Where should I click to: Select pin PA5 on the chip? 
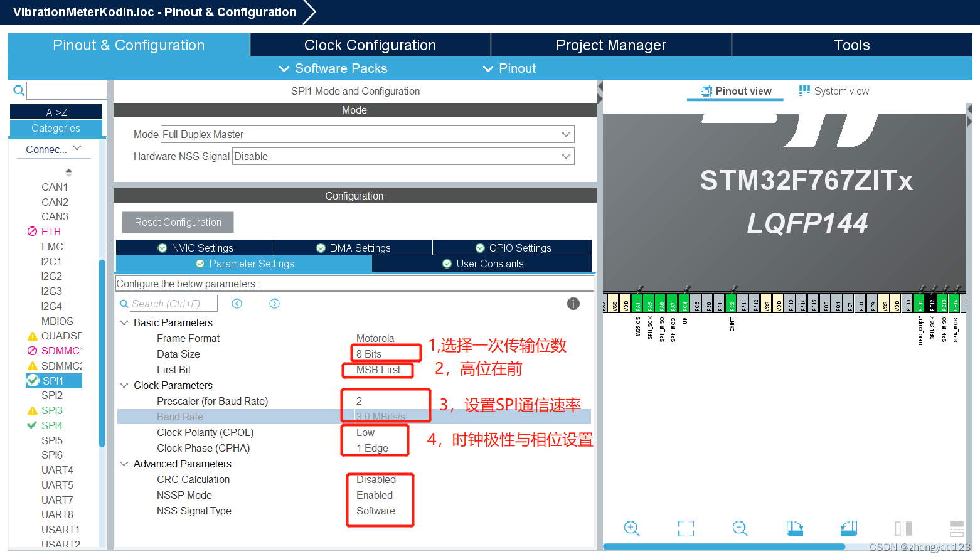click(649, 303)
